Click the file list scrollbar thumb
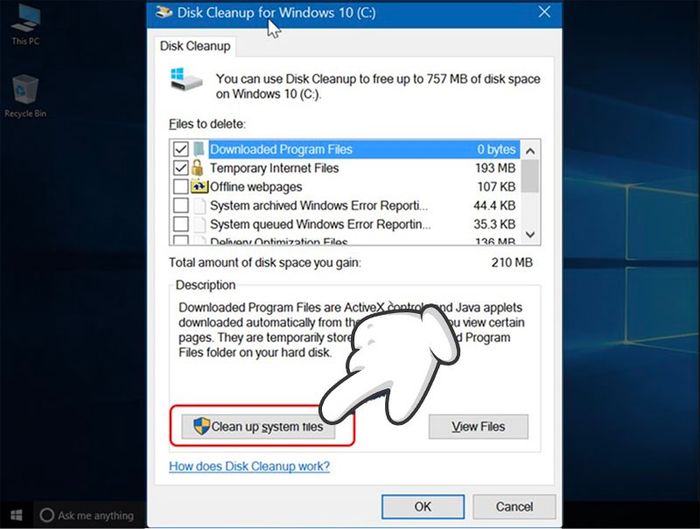Screen dimensions: 700x529 (x=530, y=176)
